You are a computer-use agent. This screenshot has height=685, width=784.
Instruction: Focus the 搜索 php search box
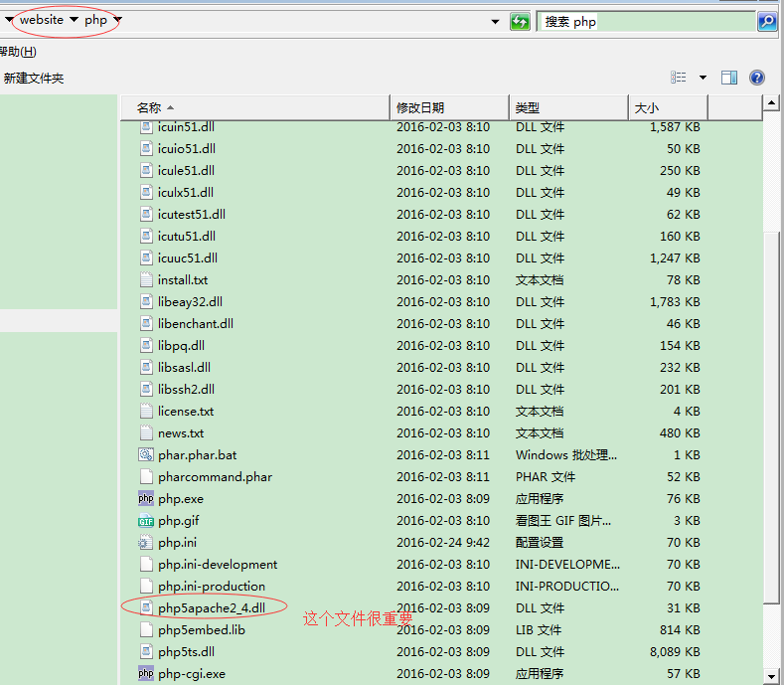pyautogui.click(x=646, y=22)
